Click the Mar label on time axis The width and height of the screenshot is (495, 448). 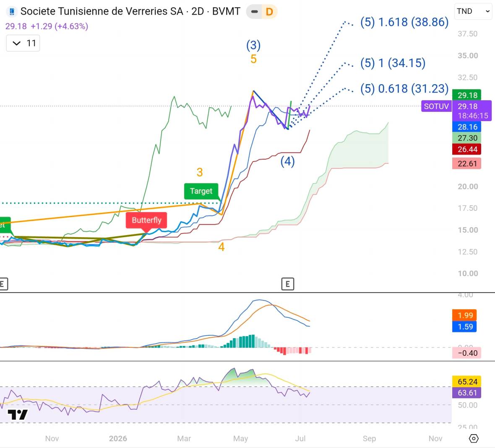[x=184, y=438]
